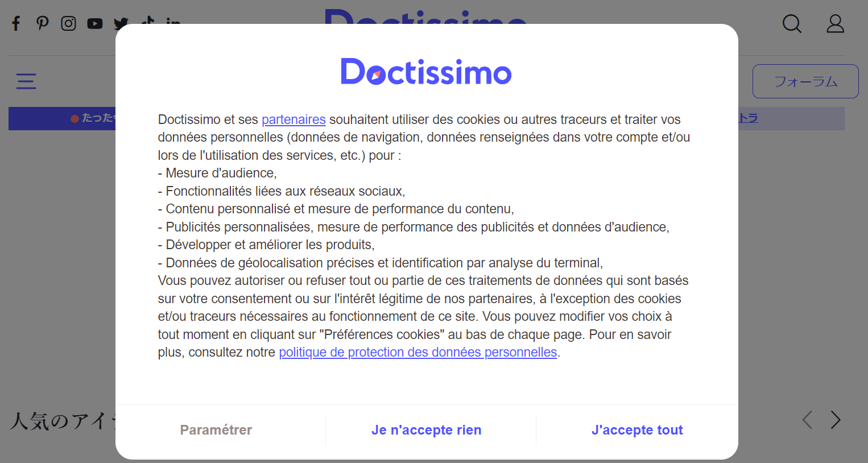Screen dimensions: 868x463
Task: Open the "politique de protection des données personnelles" link
Action: [x=418, y=352]
